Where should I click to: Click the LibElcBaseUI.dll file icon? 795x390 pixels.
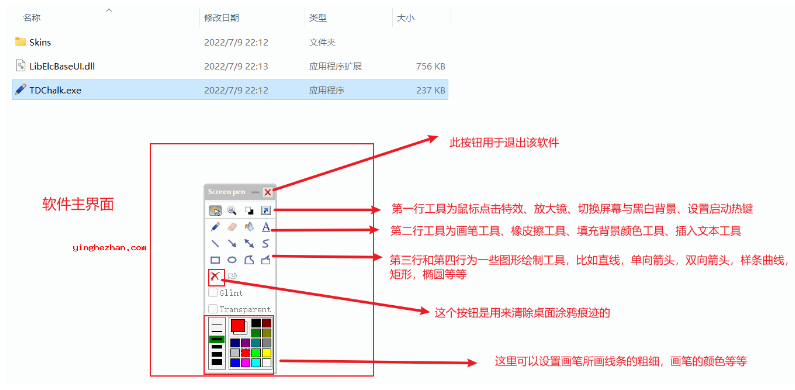tap(20, 65)
